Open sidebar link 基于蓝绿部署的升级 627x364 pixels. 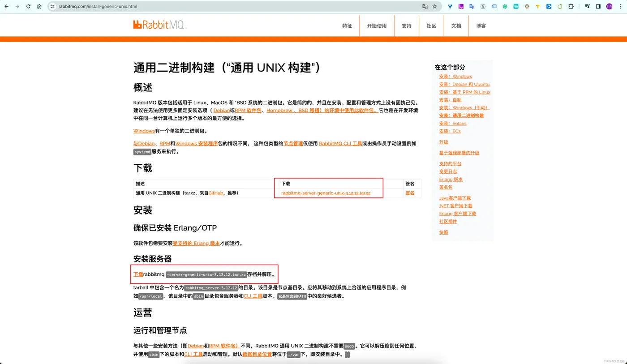459,153
